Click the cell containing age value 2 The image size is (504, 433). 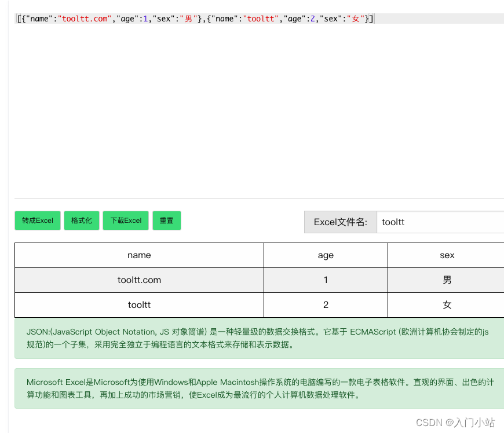(325, 304)
